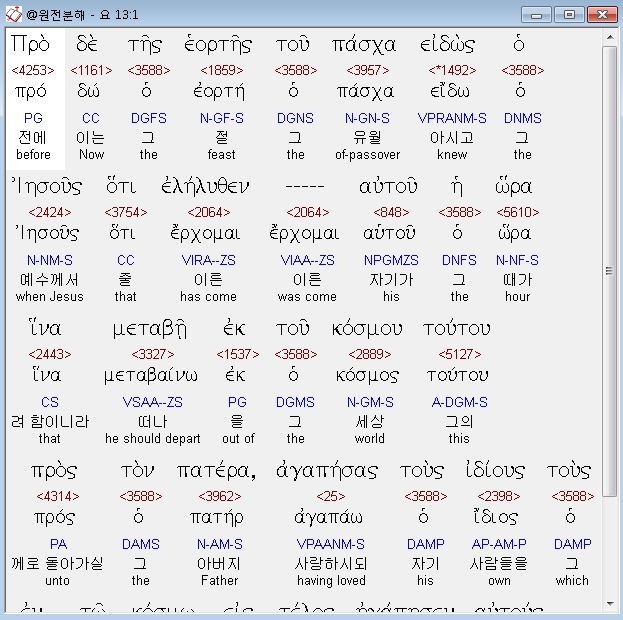Select the Greek word ἀγαπήσας

[327, 471]
